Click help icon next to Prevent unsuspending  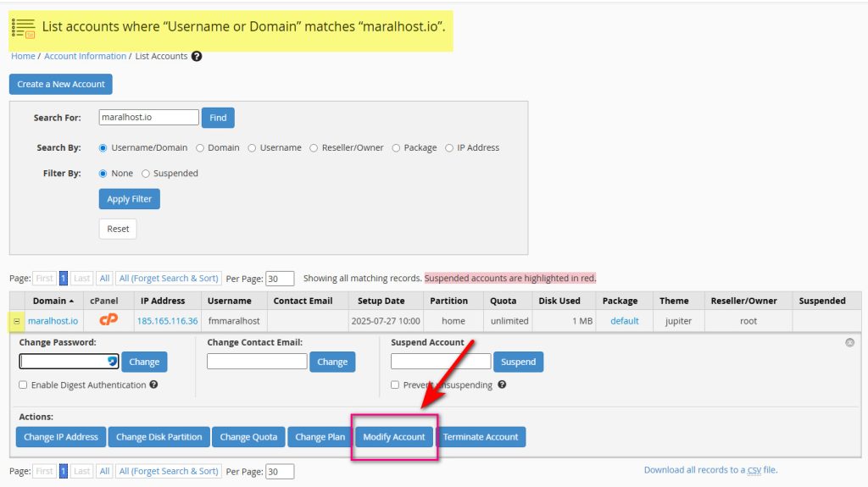[502, 385]
